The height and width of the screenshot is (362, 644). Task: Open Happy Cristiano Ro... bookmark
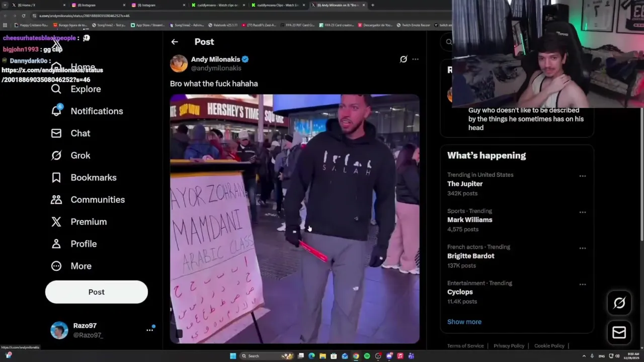tap(31, 25)
